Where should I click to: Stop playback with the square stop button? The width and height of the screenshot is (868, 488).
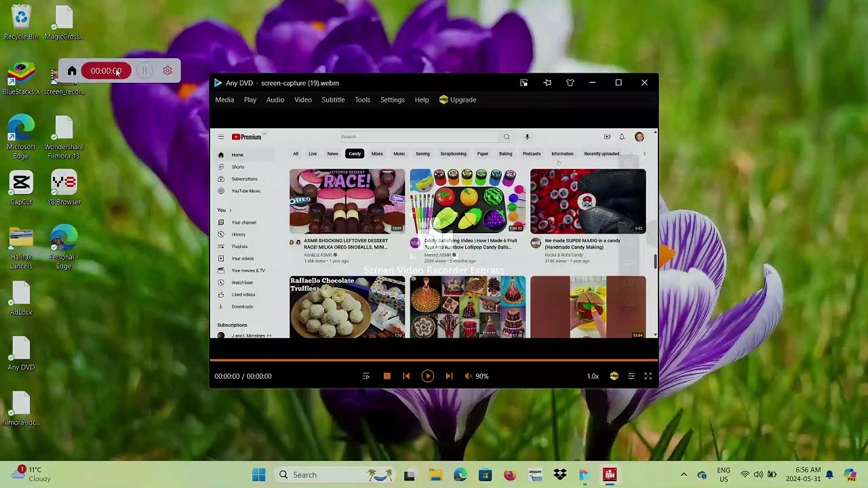coord(387,376)
